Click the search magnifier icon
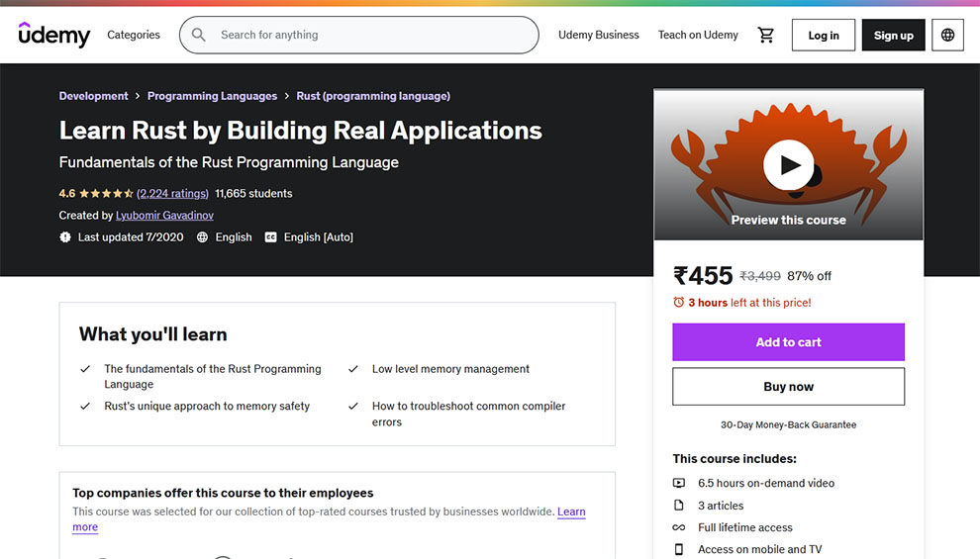The width and height of the screenshot is (980, 559). click(x=199, y=35)
